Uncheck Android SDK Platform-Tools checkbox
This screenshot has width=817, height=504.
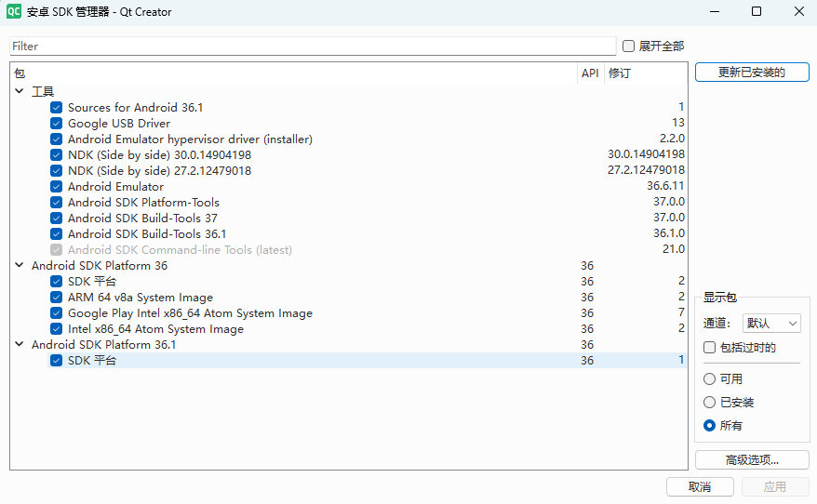coord(56,203)
